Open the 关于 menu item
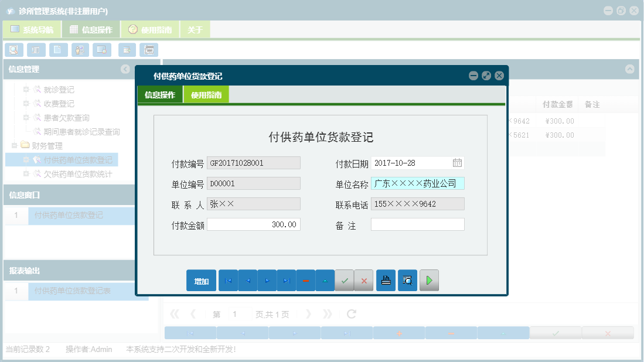Viewport: 644px width, 362px height. pyautogui.click(x=195, y=28)
